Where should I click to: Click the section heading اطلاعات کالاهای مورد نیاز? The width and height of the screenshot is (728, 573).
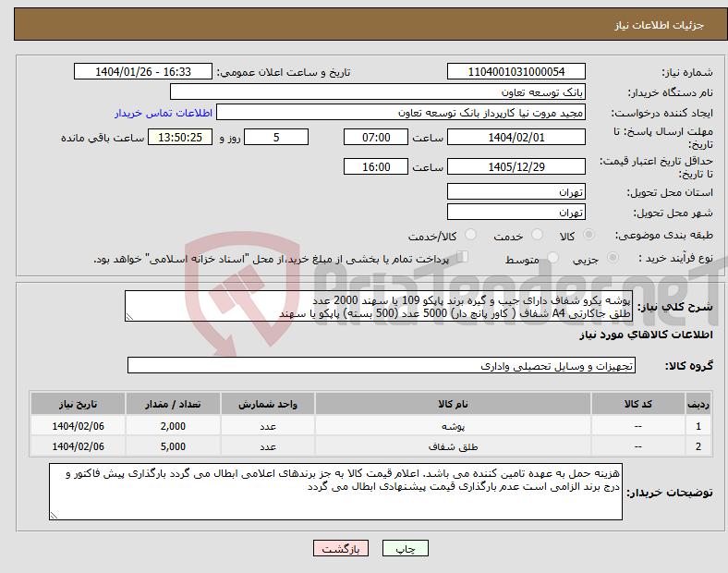pyautogui.click(x=646, y=335)
